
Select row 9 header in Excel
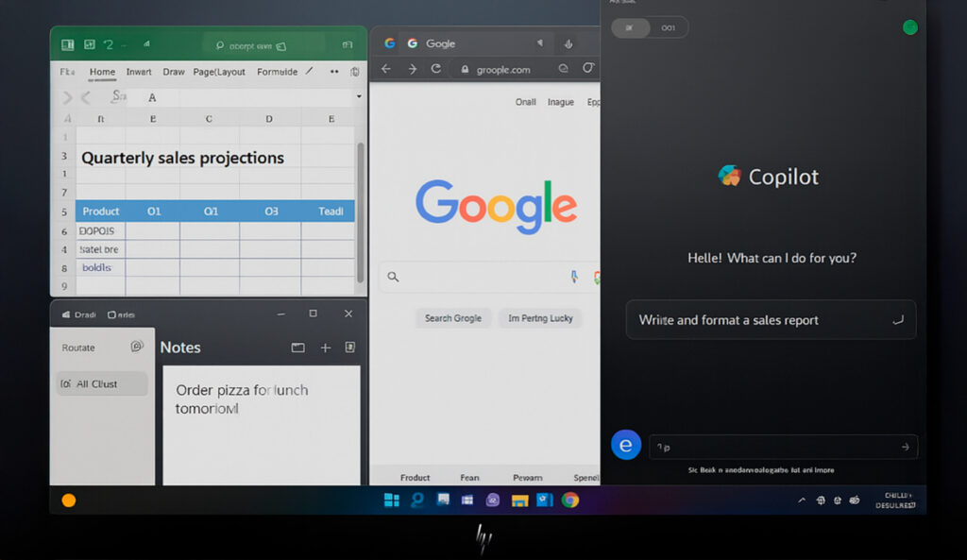coord(64,286)
